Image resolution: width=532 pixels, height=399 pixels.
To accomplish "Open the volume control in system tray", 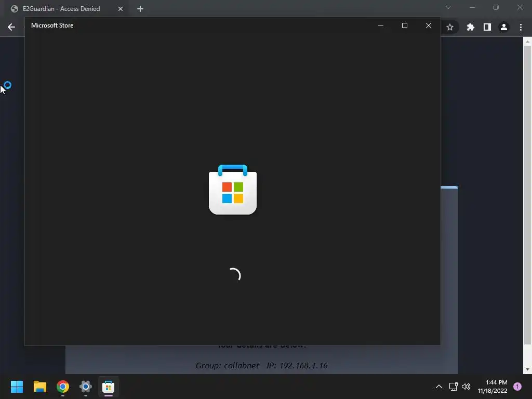I will point(466,387).
